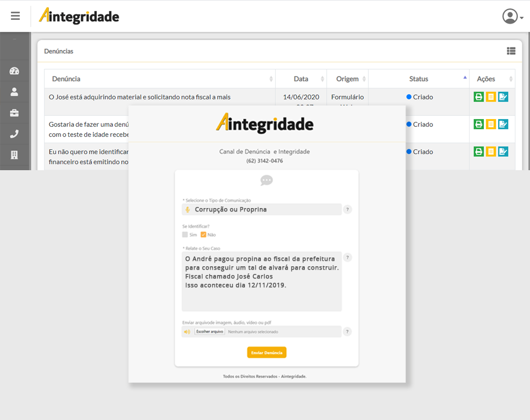Uncheck the Não identification checkbox
Viewport: 530px width, 420px height.
tap(203, 234)
